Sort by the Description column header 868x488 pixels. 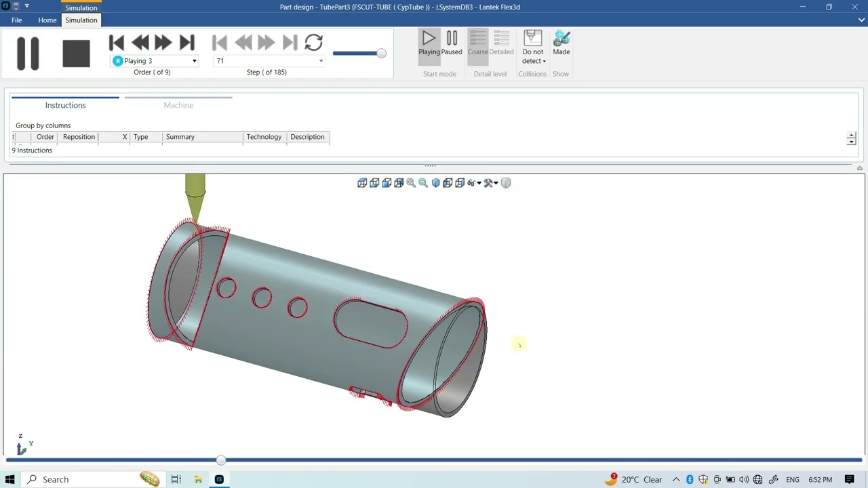click(307, 137)
